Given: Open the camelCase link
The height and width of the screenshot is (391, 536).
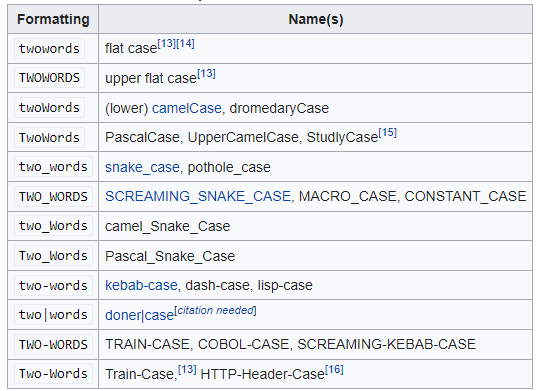Looking at the screenshot, I should click(187, 108).
